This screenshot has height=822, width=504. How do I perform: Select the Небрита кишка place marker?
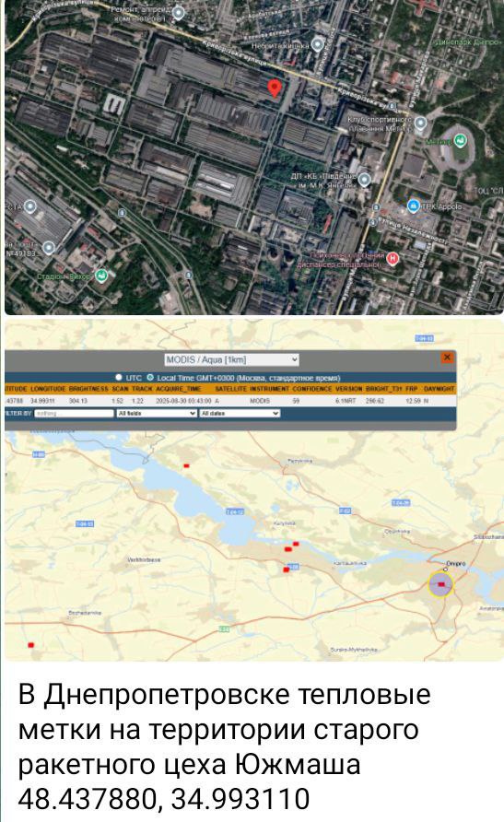(x=318, y=44)
